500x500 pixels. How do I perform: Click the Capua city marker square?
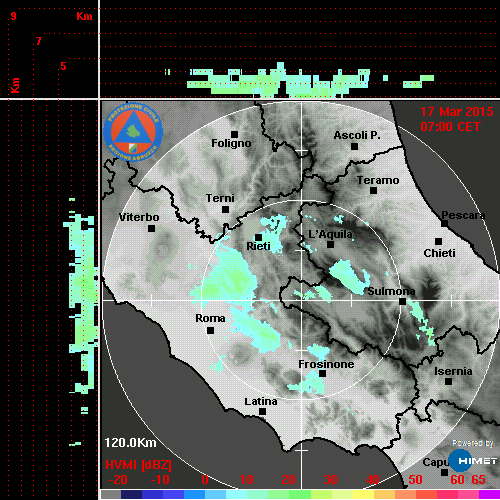(444, 472)
